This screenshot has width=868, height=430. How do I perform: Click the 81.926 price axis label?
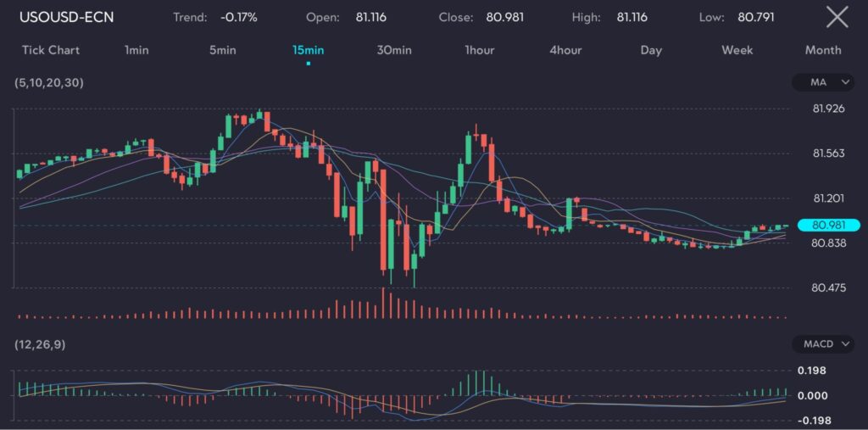[828, 109]
